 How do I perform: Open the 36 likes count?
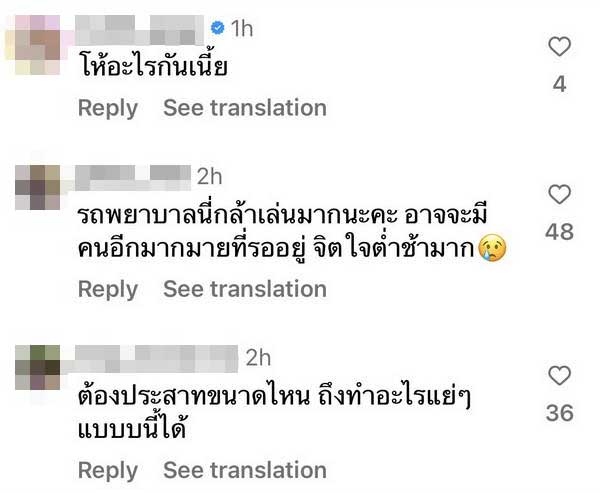point(560,413)
